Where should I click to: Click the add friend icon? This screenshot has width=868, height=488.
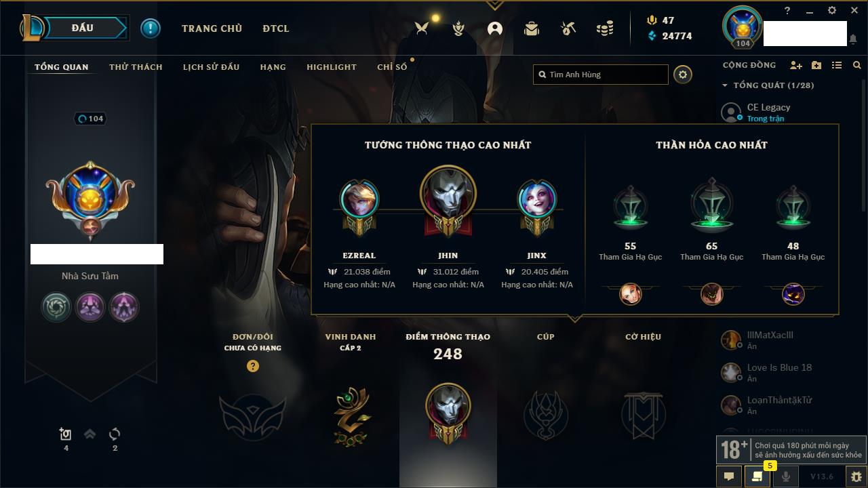coord(796,65)
